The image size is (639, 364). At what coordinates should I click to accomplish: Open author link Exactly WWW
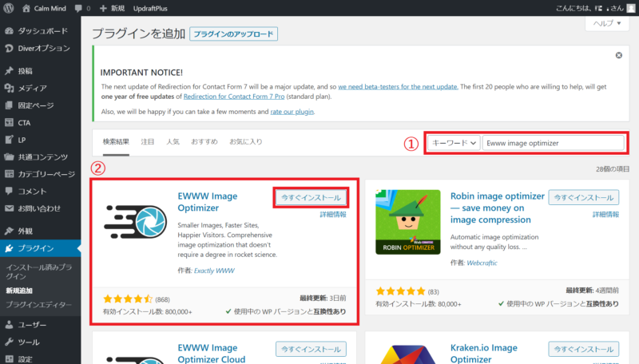[214, 271]
